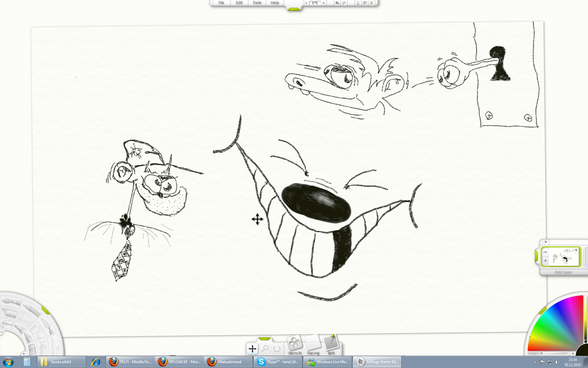Select the layer thumbnail preview
588x368 pixels.
564,257
